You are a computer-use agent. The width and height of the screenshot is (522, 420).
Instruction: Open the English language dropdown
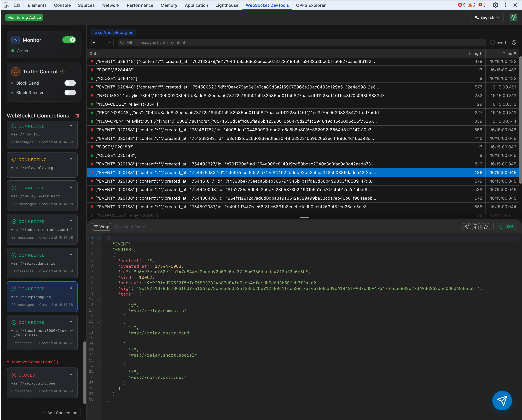pyautogui.click(x=487, y=17)
